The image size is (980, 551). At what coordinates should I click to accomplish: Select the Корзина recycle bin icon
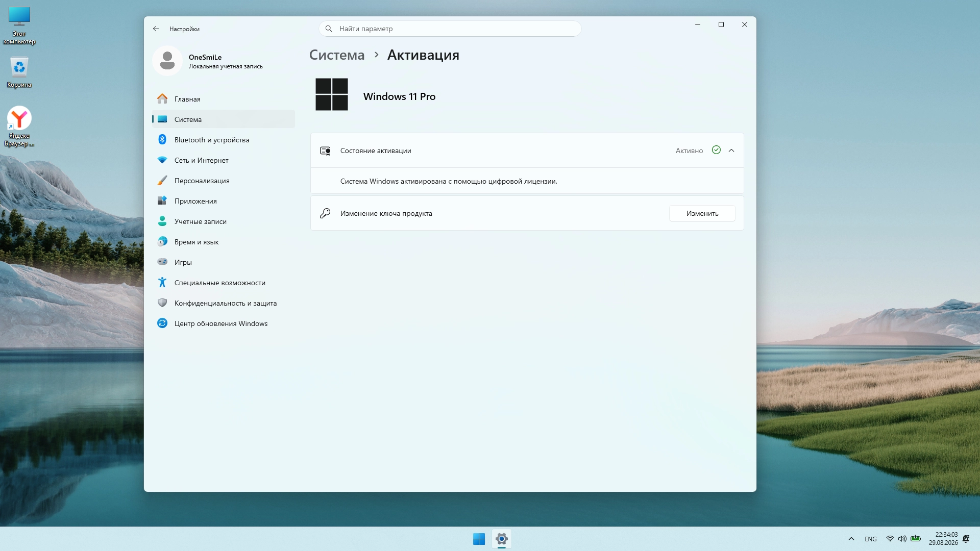tap(19, 72)
